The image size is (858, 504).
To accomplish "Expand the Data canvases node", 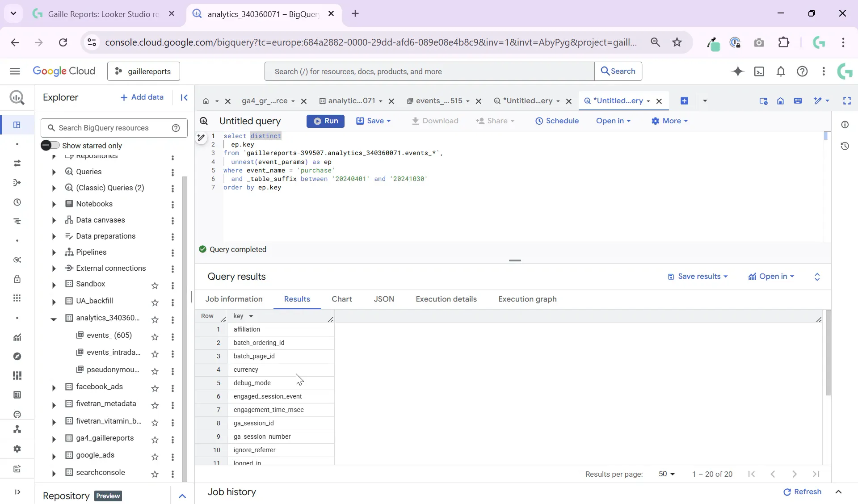I will point(54,220).
